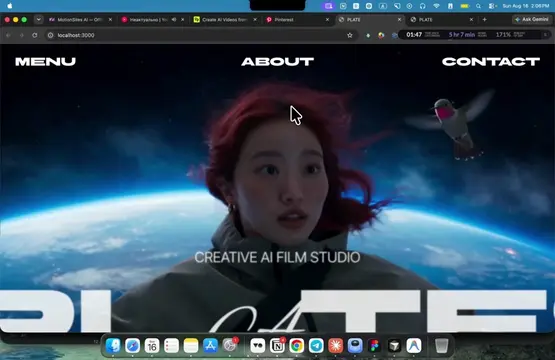Open Wi-Fi status in the menu bar
The image size is (555, 360).
[436, 6]
